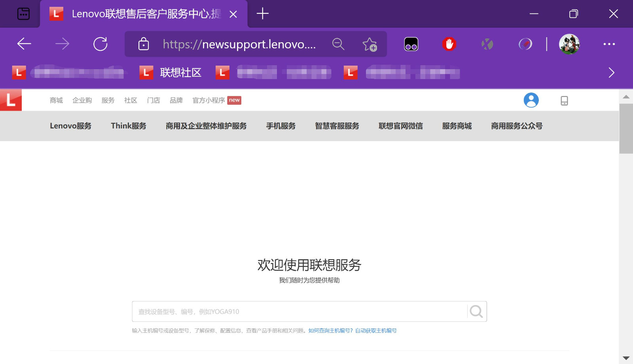Select 手机服务 menu
This screenshot has height=364, width=633.
click(281, 126)
